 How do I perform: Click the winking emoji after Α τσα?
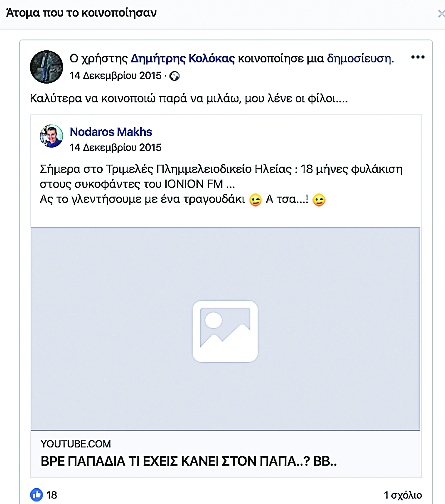pos(319,200)
